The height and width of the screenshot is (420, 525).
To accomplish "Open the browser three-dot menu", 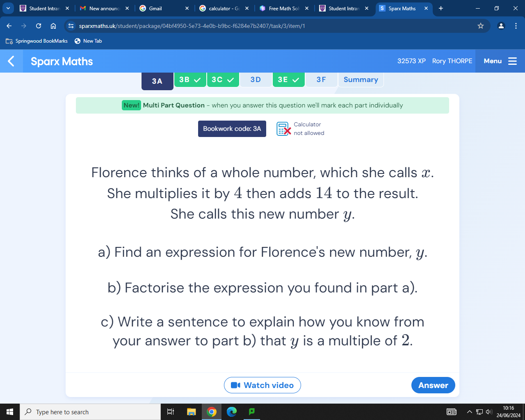I will [516, 25].
